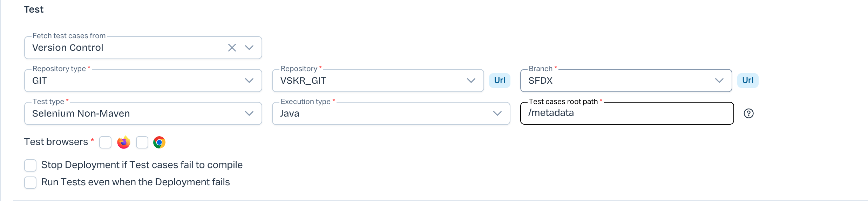
Task: Expand the Branch SFDX dropdown
Action: [719, 81]
